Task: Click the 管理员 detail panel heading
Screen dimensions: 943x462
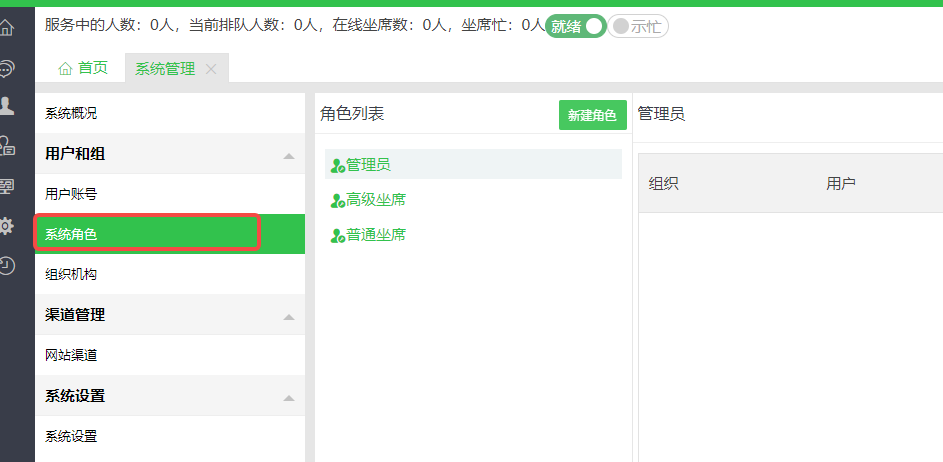Action: coord(662,113)
